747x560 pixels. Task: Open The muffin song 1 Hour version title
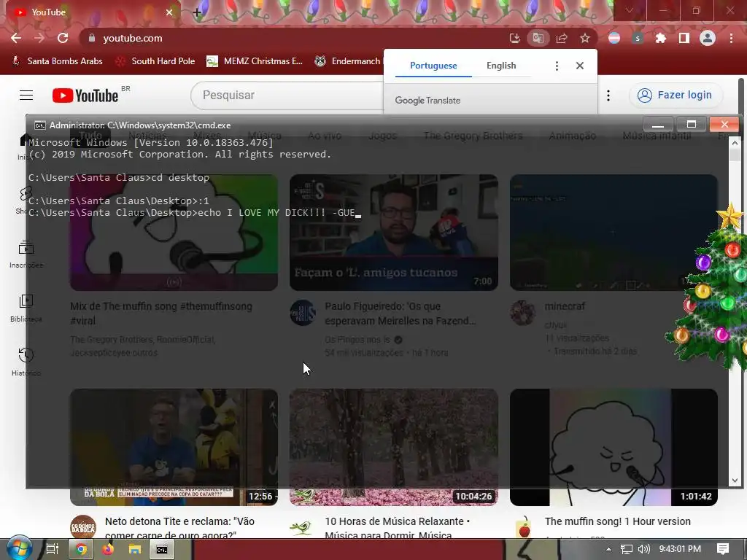[x=617, y=521]
